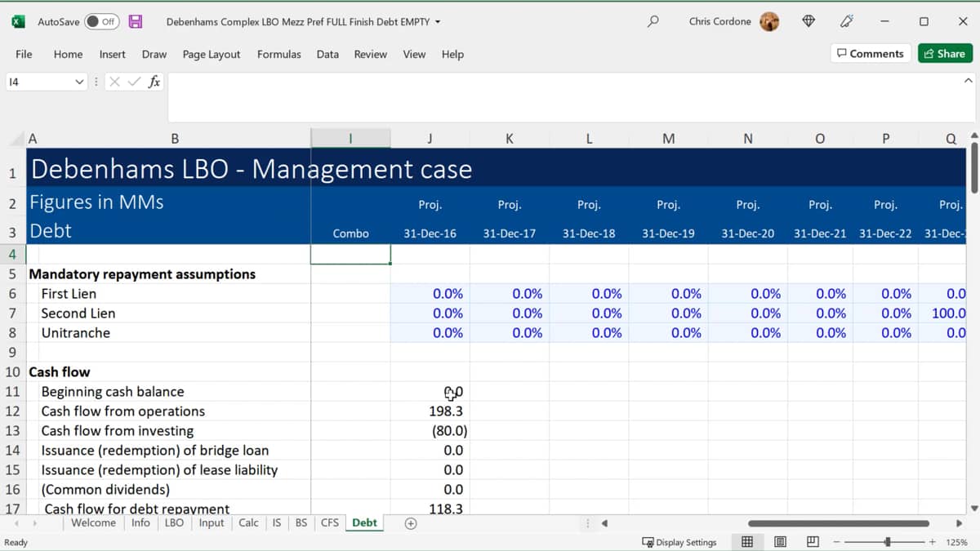Switch to Page Break Preview icon
Image resolution: width=980 pixels, height=551 pixels.
click(x=812, y=542)
